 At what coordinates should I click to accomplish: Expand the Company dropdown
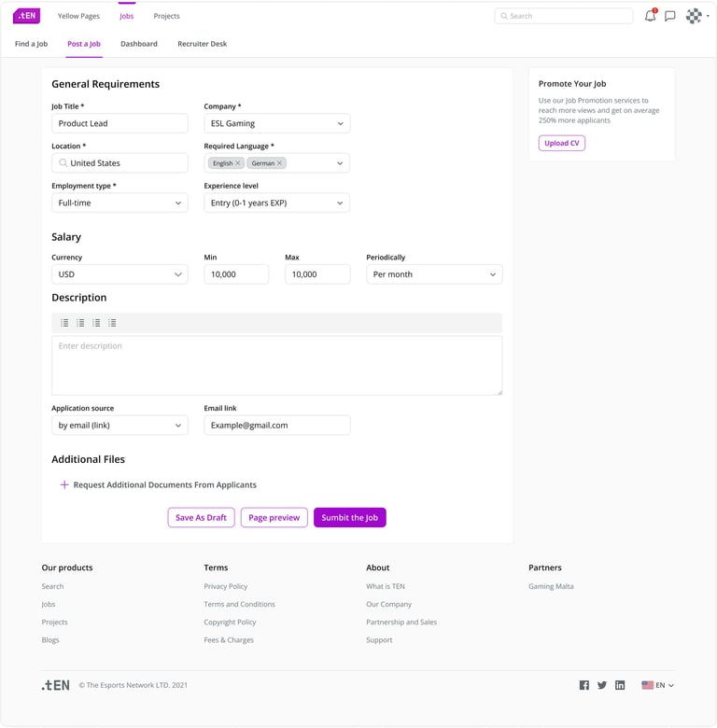click(x=276, y=123)
